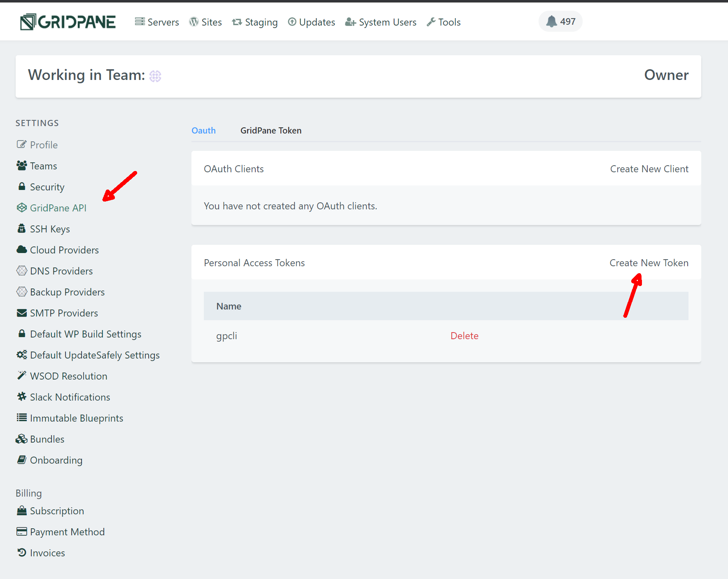Select the Bundles icon in sidebar
728x579 pixels.
[x=21, y=438]
